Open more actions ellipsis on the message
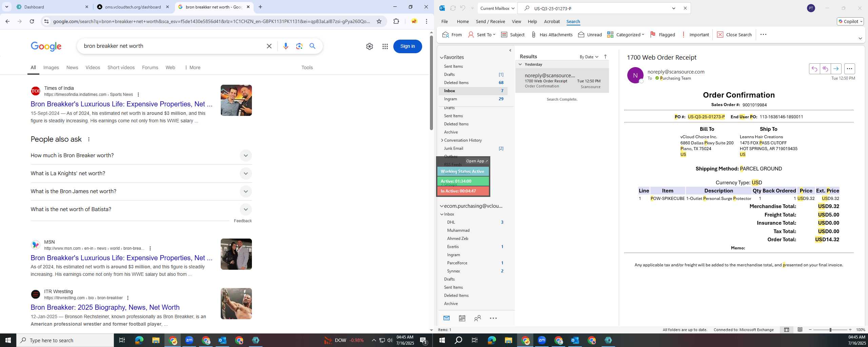The image size is (868, 347). [849, 69]
